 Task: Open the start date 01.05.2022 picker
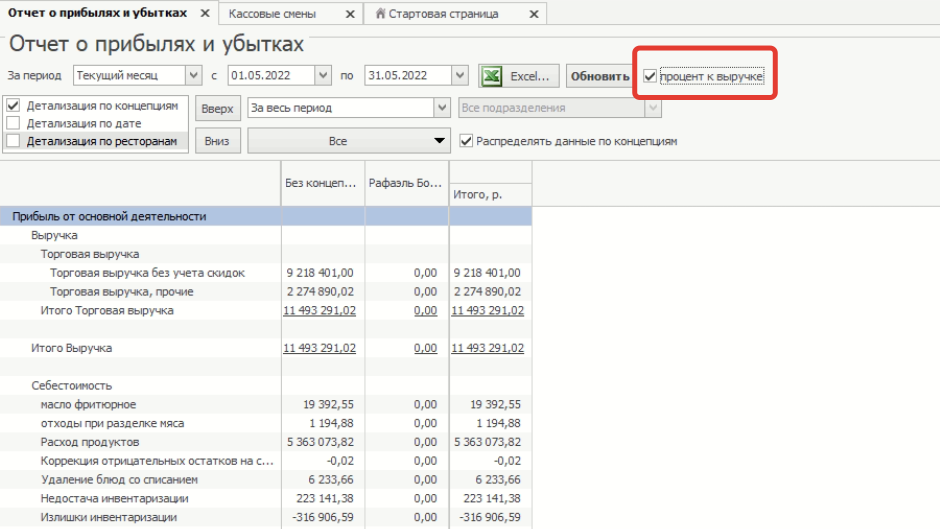(x=322, y=76)
